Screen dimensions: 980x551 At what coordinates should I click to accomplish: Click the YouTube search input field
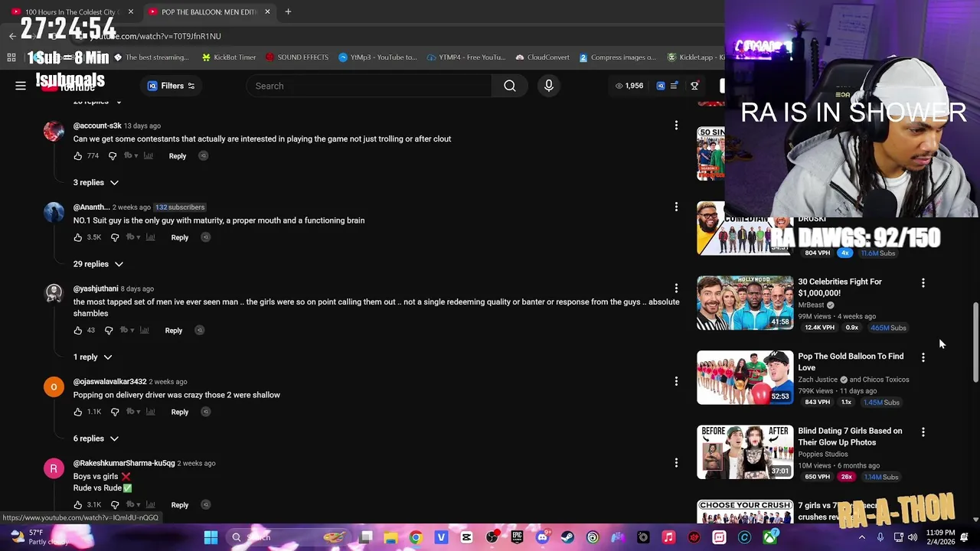click(x=369, y=86)
